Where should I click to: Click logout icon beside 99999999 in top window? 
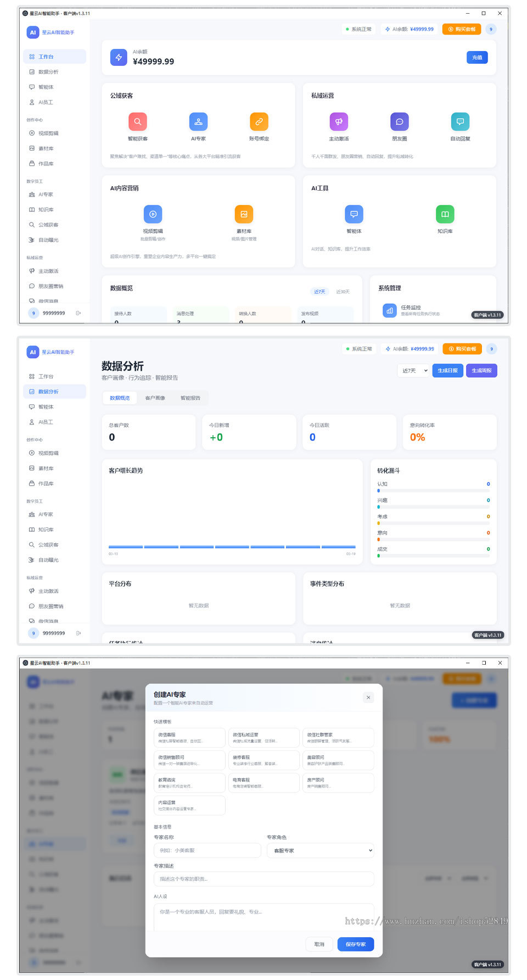(x=79, y=313)
